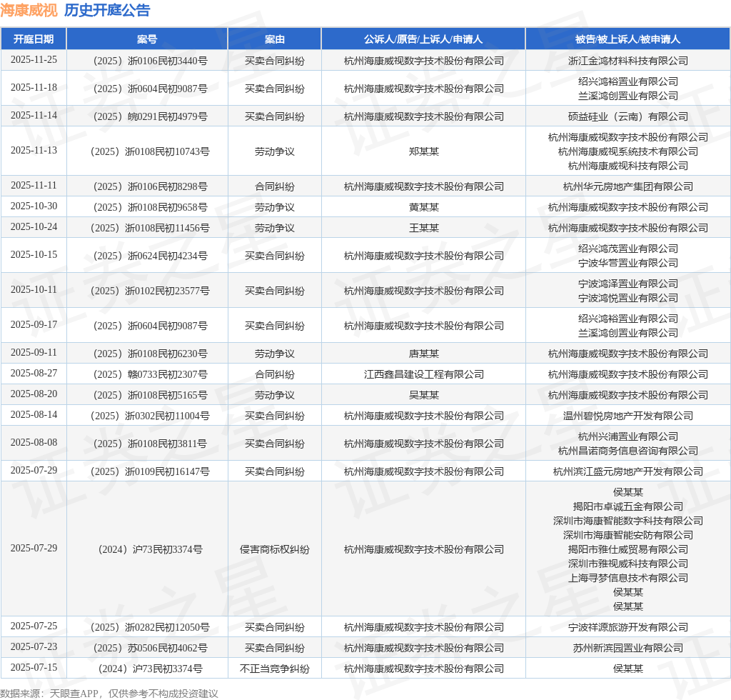Click defendant 宁波华营置业有限公司
This screenshot has width=731, height=700.
click(x=628, y=263)
